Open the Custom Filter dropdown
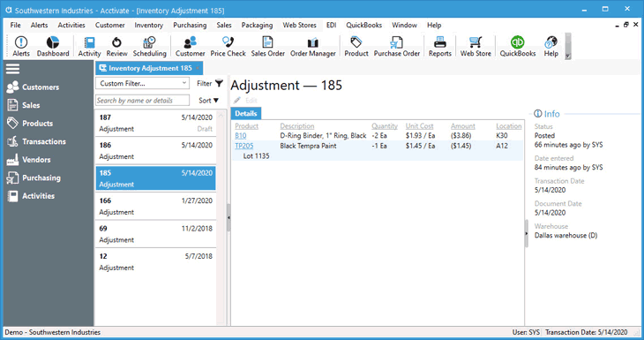This screenshot has height=340, width=644. point(143,84)
